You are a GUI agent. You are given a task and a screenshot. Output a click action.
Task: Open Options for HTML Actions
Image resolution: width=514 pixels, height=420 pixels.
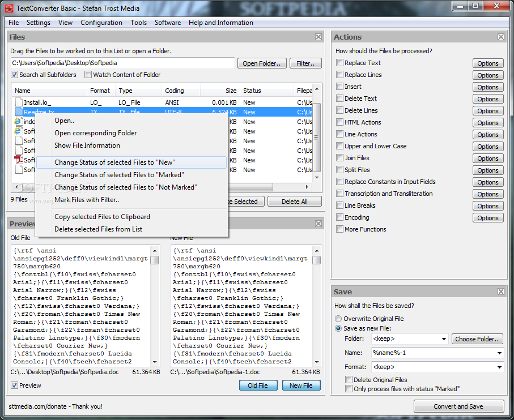pos(488,123)
